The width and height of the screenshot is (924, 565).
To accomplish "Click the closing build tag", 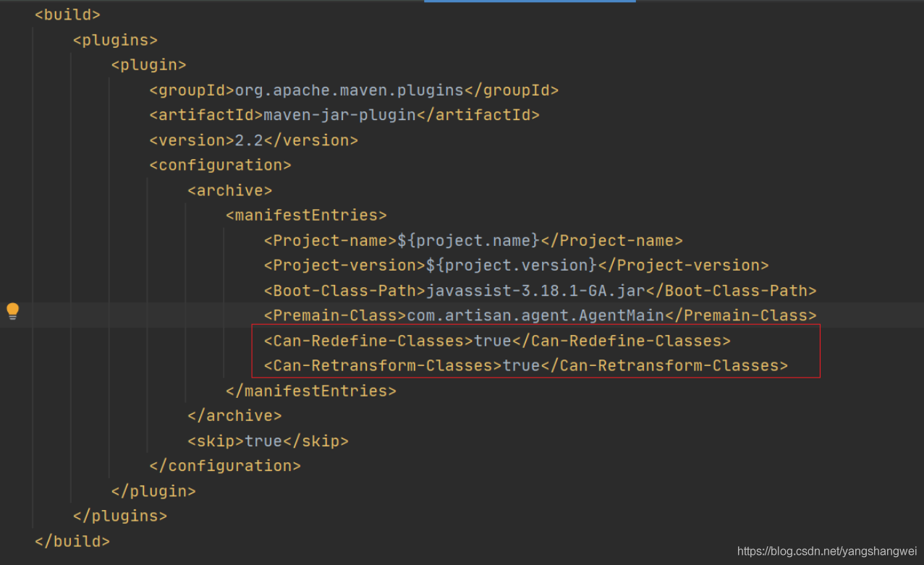I will (x=72, y=541).
